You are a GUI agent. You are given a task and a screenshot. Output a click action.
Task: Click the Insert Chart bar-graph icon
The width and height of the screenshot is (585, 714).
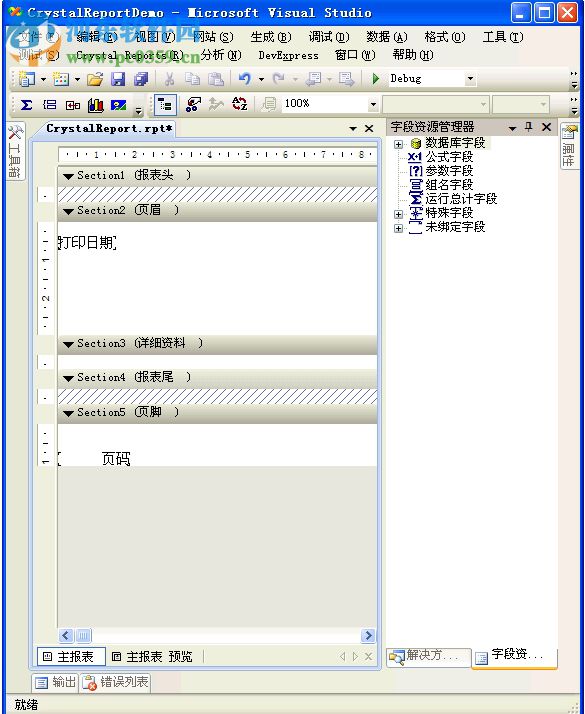coord(96,105)
